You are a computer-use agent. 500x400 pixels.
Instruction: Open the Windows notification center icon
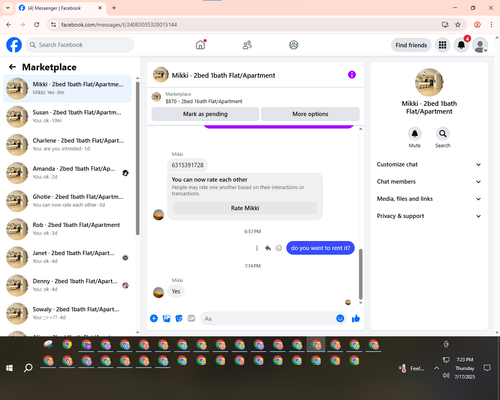(487, 368)
